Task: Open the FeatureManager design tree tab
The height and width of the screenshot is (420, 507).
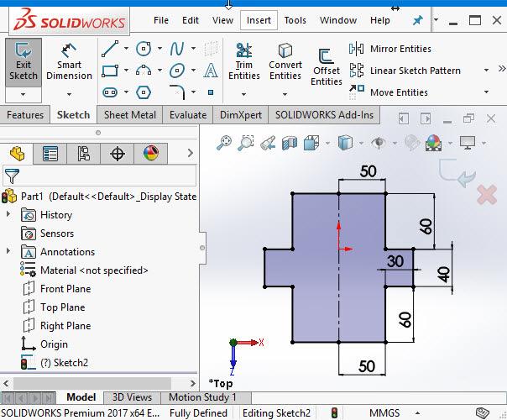Action: coord(17,154)
